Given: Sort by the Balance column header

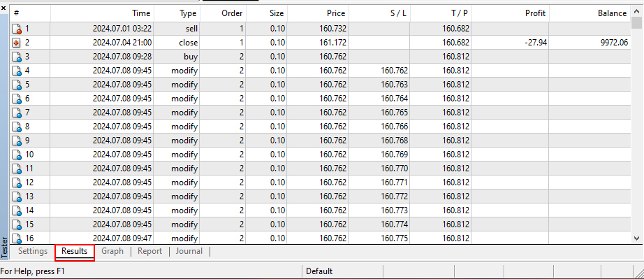Looking at the screenshot, I should (590, 13).
